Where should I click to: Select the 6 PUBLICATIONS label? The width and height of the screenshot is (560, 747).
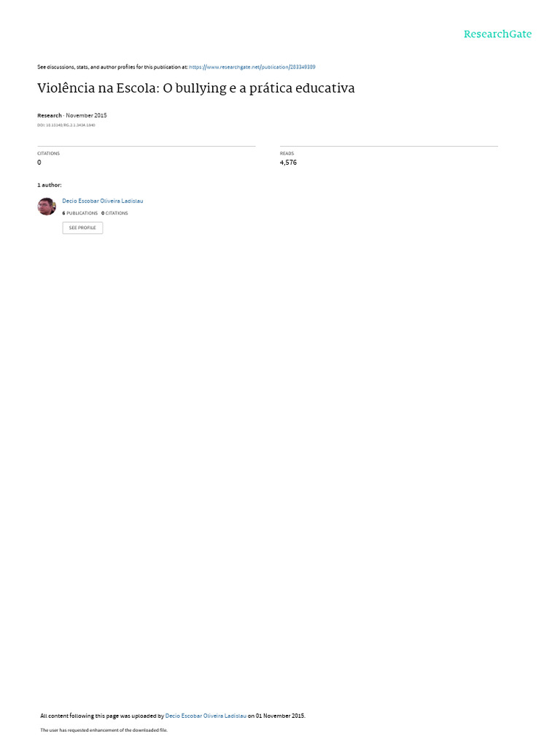coord(80,213)
